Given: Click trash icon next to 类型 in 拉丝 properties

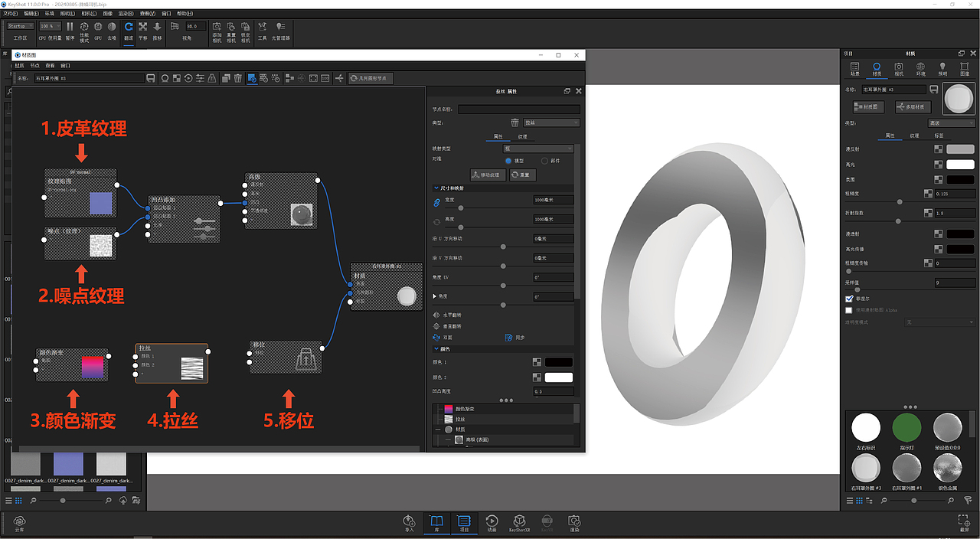Looking at the screenshot, I should 515,122.
